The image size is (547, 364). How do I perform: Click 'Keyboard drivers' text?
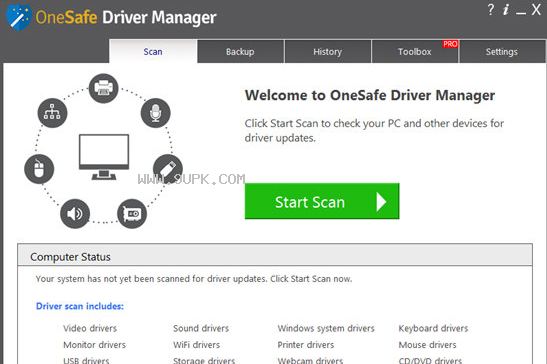pyautogui.click(x=433, y=328)
